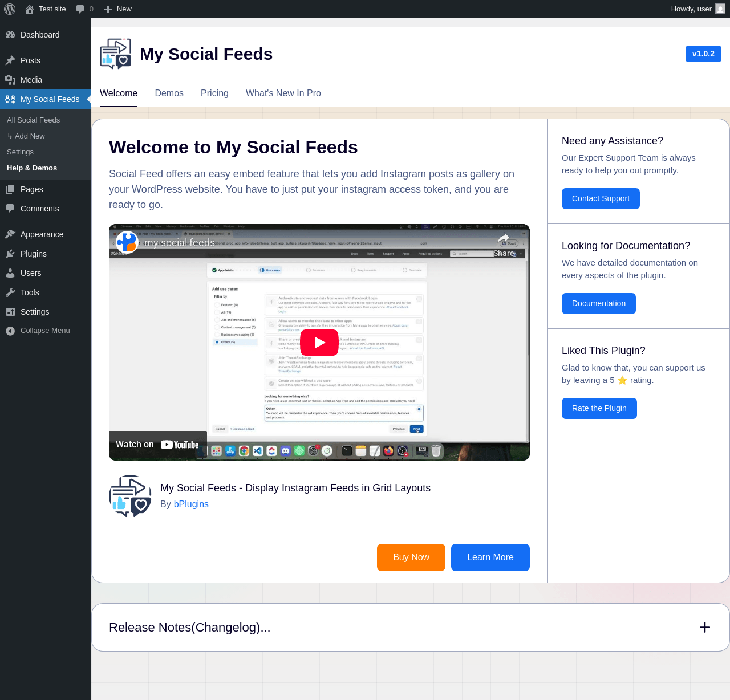
Task: Click the Collapse Menu arrow icon
Action: [x=10, y=331]
